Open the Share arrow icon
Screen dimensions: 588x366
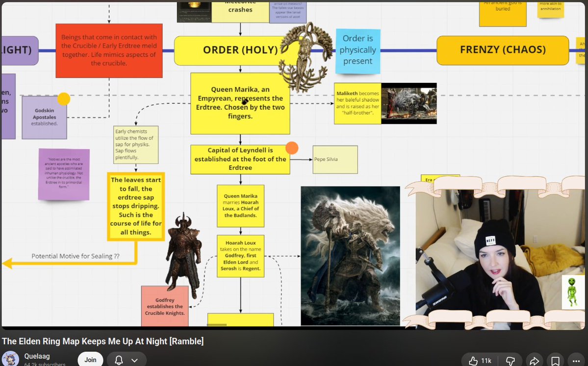click(x=534, y=361)
